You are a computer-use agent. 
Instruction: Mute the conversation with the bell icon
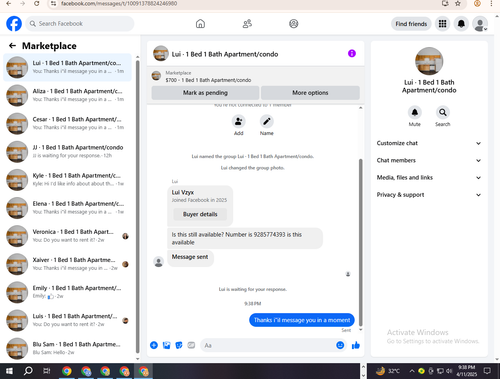pos(415,112)
